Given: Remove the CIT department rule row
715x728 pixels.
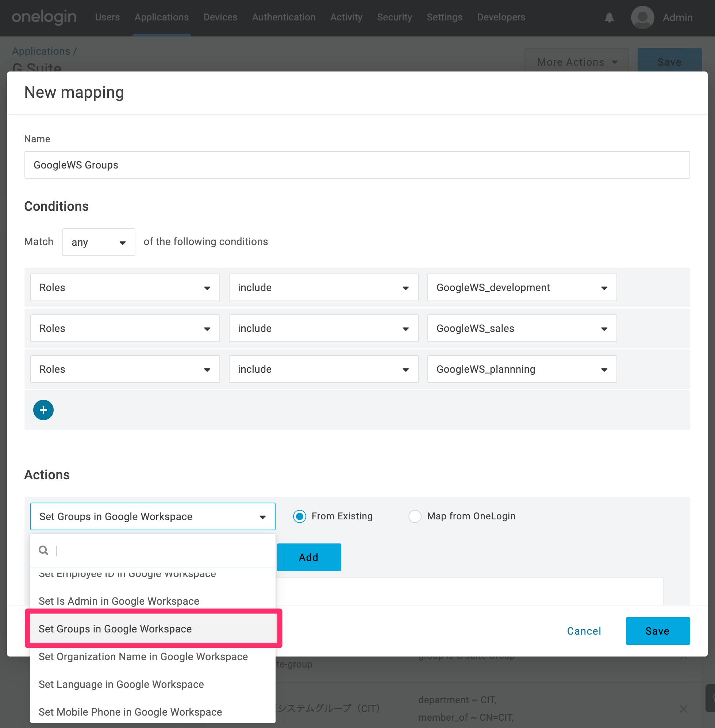Looking at the screenshot, I should [684, 708].
